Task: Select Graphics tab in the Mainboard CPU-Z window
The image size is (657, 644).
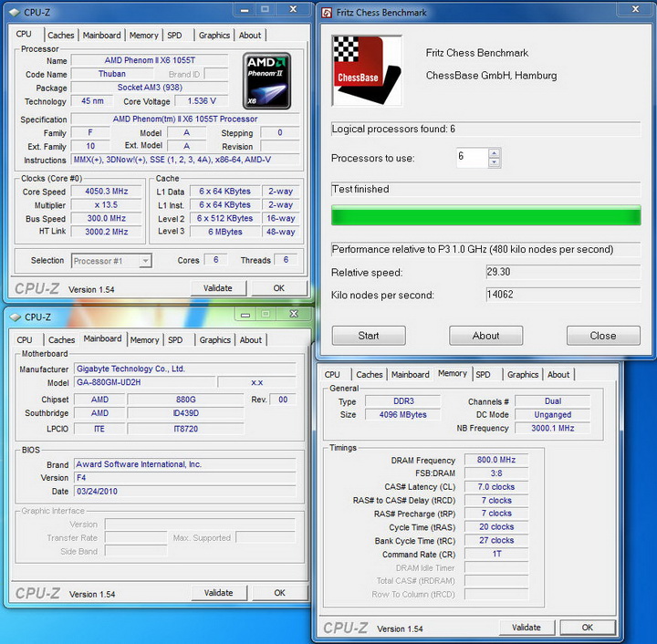Action: [x=215, y=339]
